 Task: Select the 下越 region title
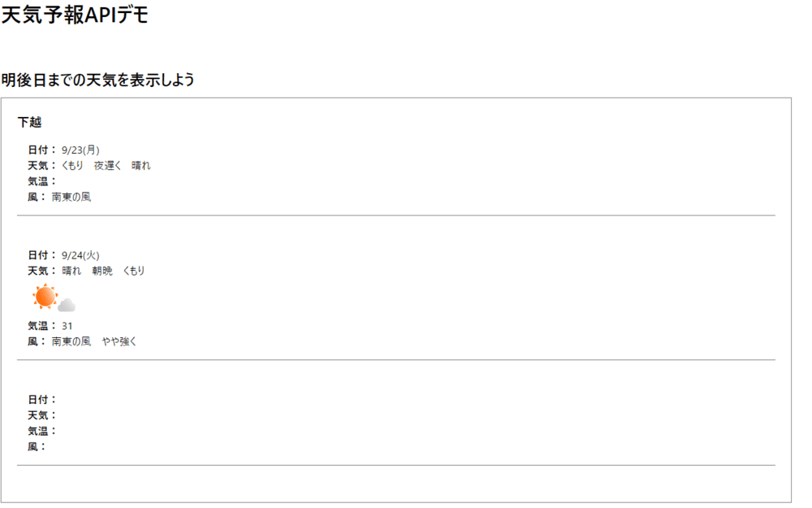[x=29, y=123]
